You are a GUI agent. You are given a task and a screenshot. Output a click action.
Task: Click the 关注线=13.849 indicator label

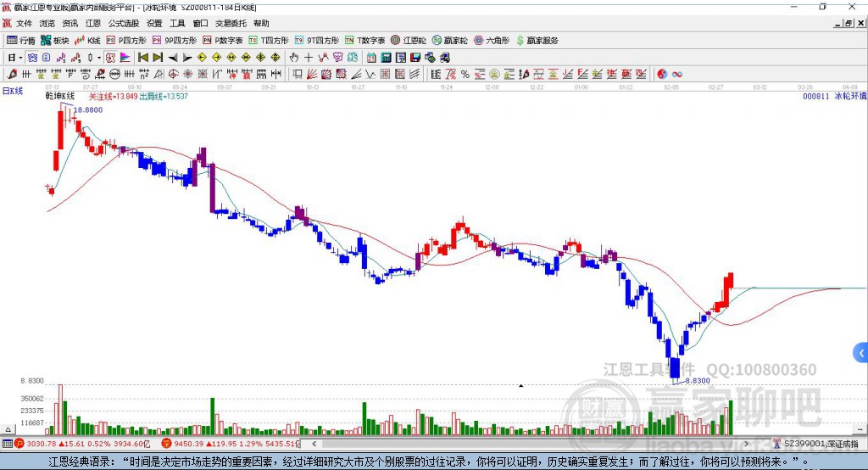coord(113,96)
